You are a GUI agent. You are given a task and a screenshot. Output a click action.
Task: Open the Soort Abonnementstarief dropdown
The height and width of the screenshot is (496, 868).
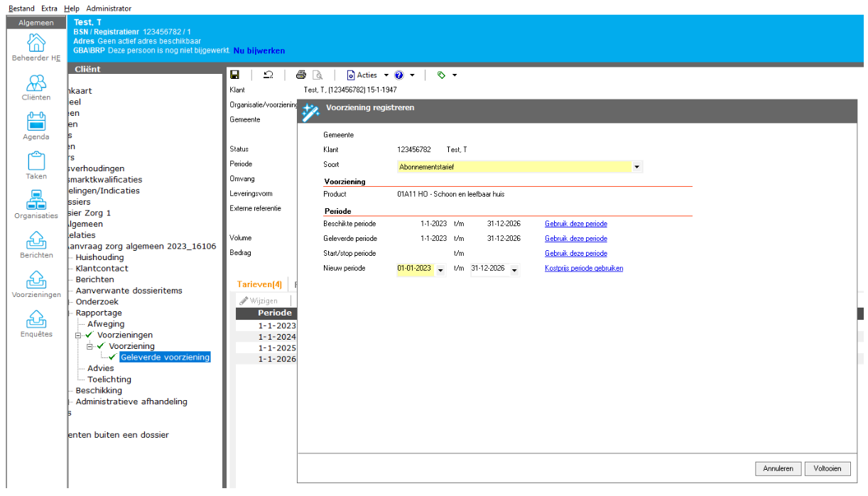pyautogui.click(x=636, y=167)
